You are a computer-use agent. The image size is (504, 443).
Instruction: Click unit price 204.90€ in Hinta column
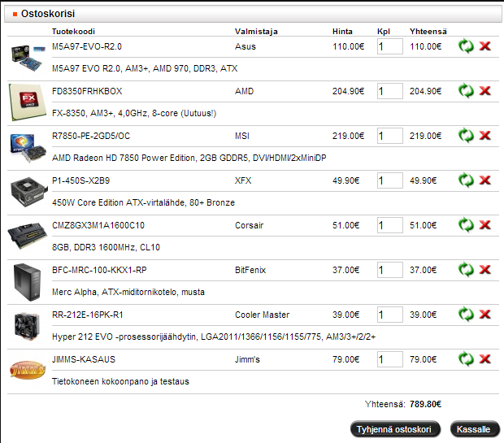pos(348,91)
